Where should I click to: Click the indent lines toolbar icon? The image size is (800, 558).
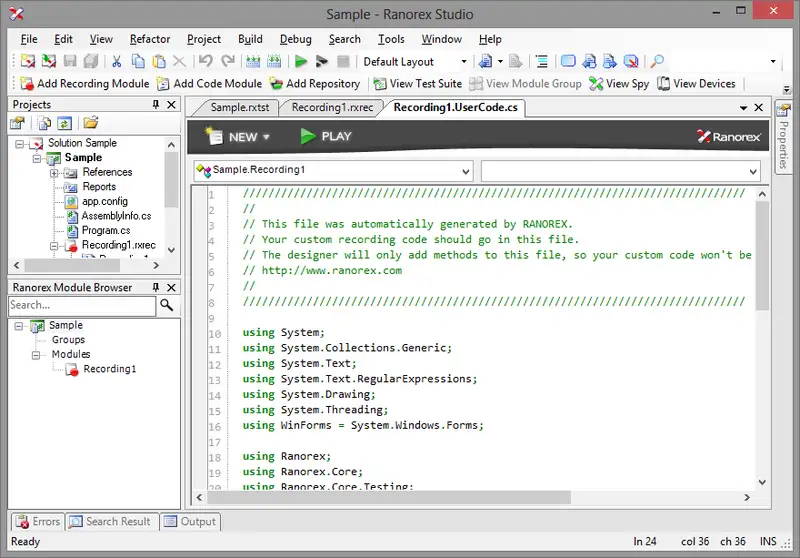point(542,62)
